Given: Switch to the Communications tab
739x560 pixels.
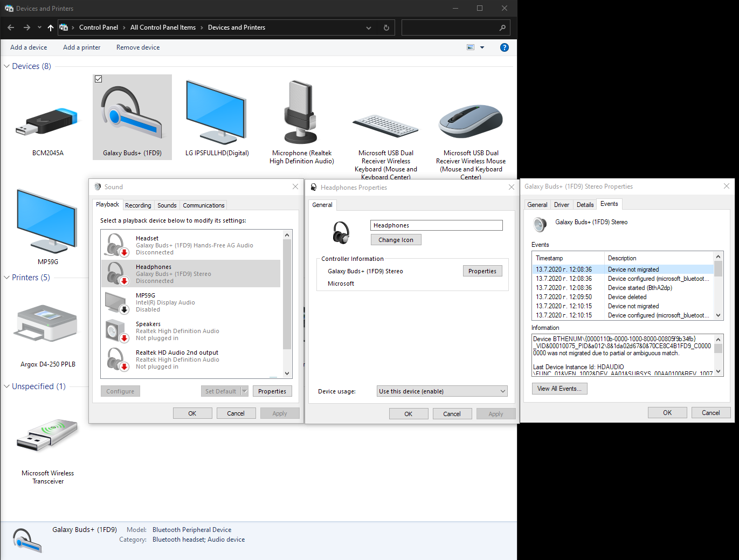Looking at the screenshot, I should pyautogui.click(x=204, y=205).
